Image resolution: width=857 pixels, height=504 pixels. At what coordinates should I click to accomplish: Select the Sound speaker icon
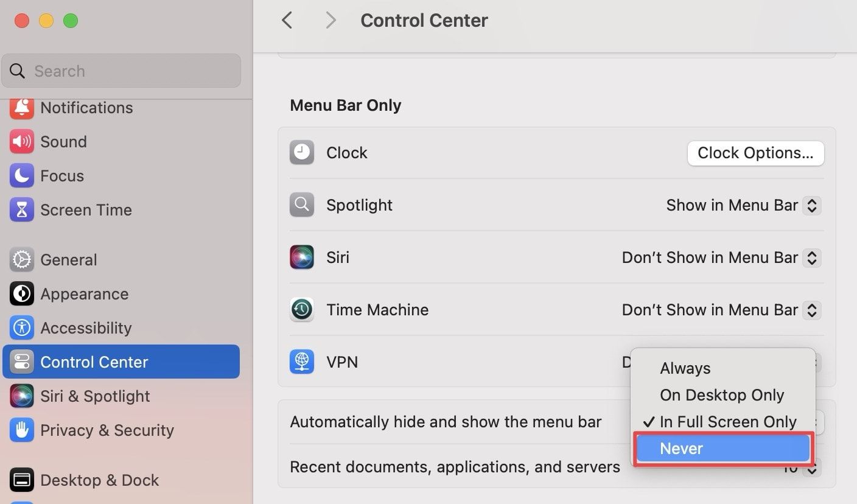(22, 142)
